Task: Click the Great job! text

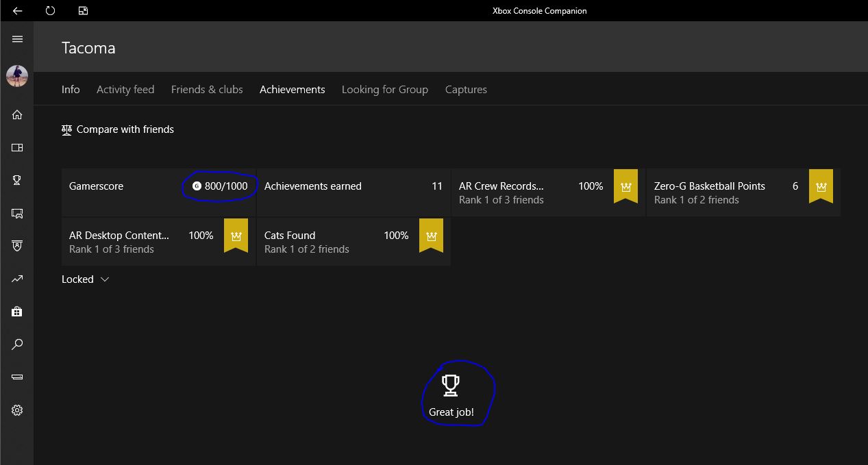Action: click(451, 412)
